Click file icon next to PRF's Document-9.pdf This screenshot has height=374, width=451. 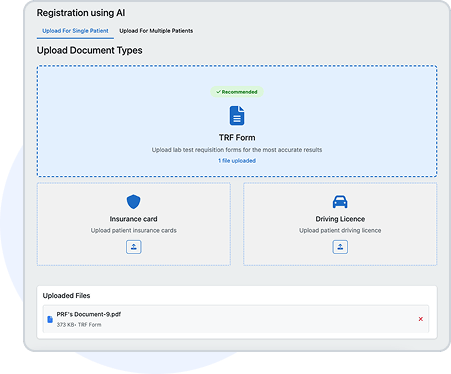50,319
